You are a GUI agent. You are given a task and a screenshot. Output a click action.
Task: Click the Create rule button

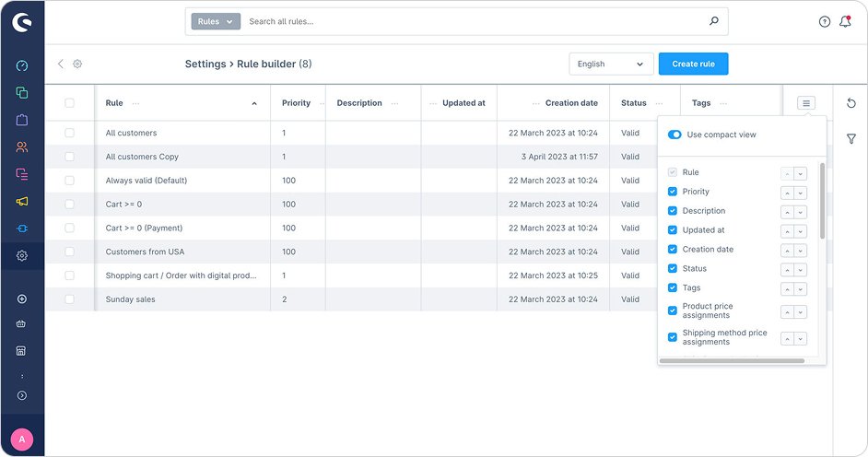(x=693, y=64)
